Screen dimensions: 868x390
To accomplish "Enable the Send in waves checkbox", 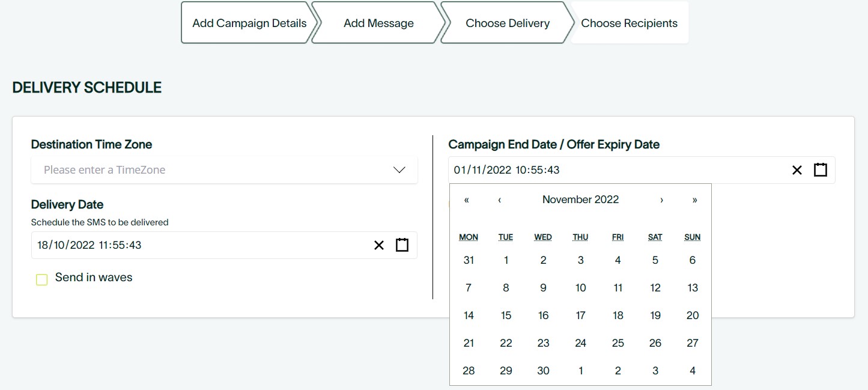I will click(41, 279).
